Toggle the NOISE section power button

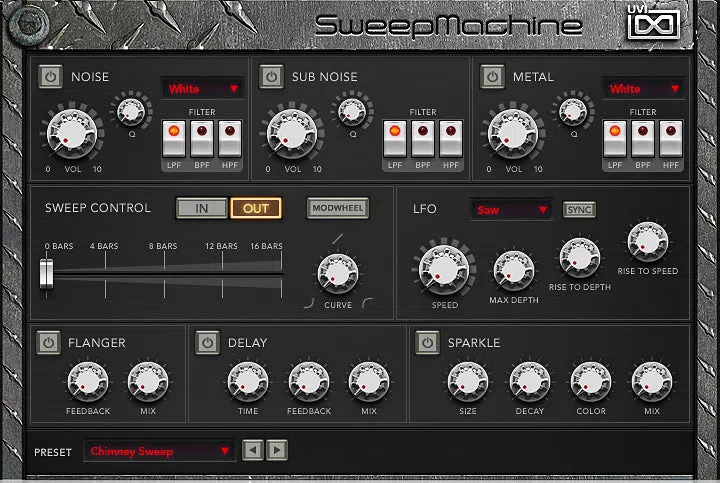51,76
